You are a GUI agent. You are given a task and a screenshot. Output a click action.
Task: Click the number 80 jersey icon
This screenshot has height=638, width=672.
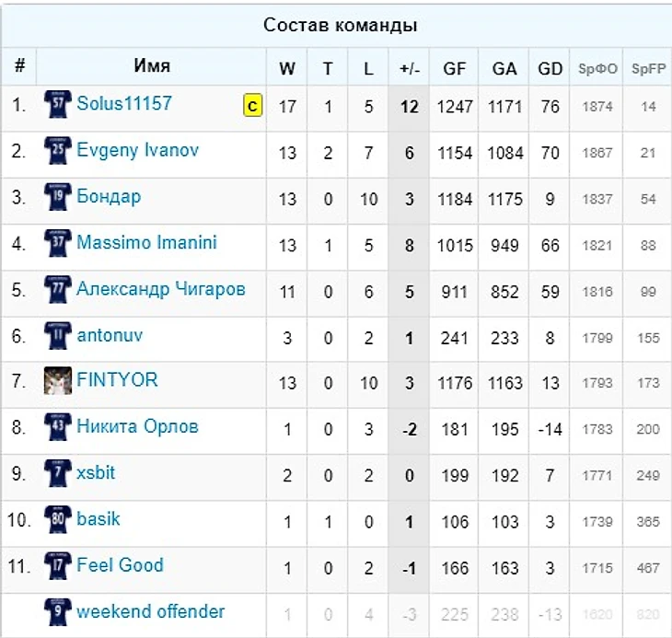(58, 519)
